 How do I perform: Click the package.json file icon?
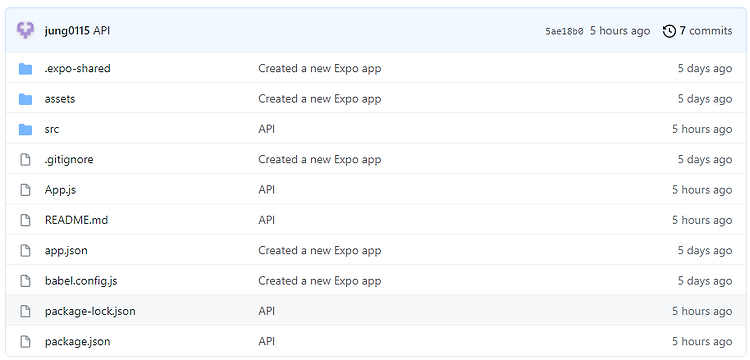(25, 341)
